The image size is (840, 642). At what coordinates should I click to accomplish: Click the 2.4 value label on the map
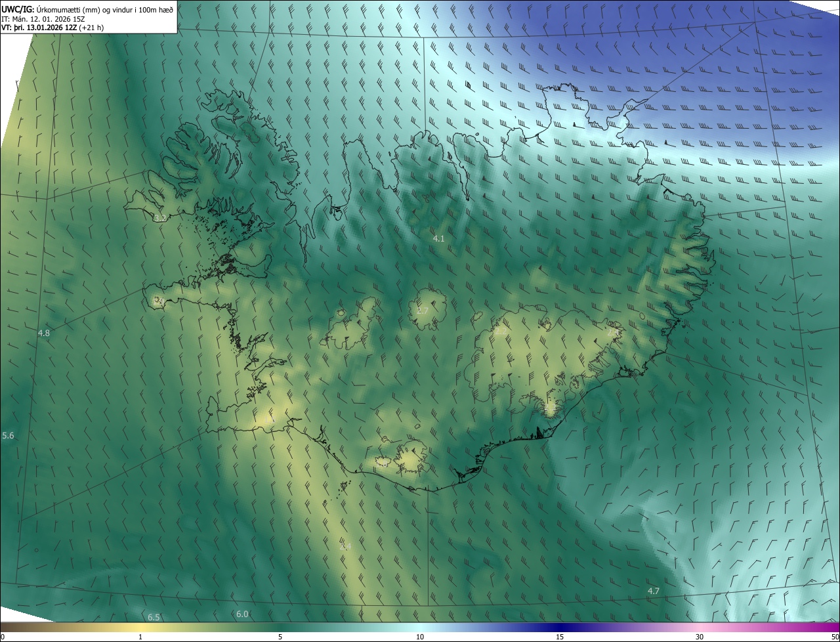tap(345, 546)
